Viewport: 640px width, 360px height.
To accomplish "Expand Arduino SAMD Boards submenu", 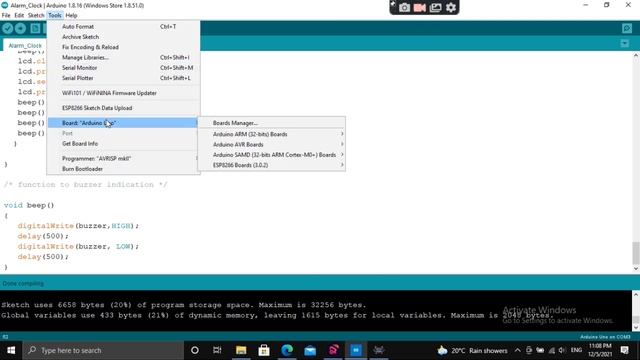I will (x=271, y=155).
